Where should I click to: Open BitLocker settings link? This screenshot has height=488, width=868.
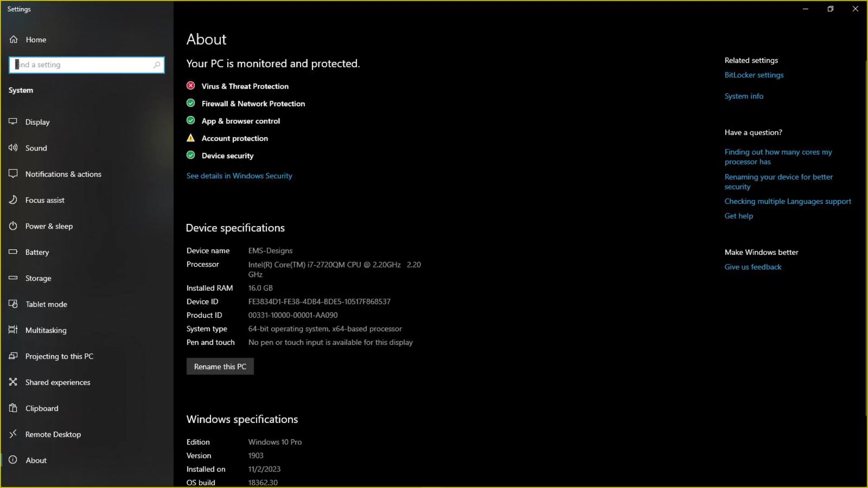754,75
